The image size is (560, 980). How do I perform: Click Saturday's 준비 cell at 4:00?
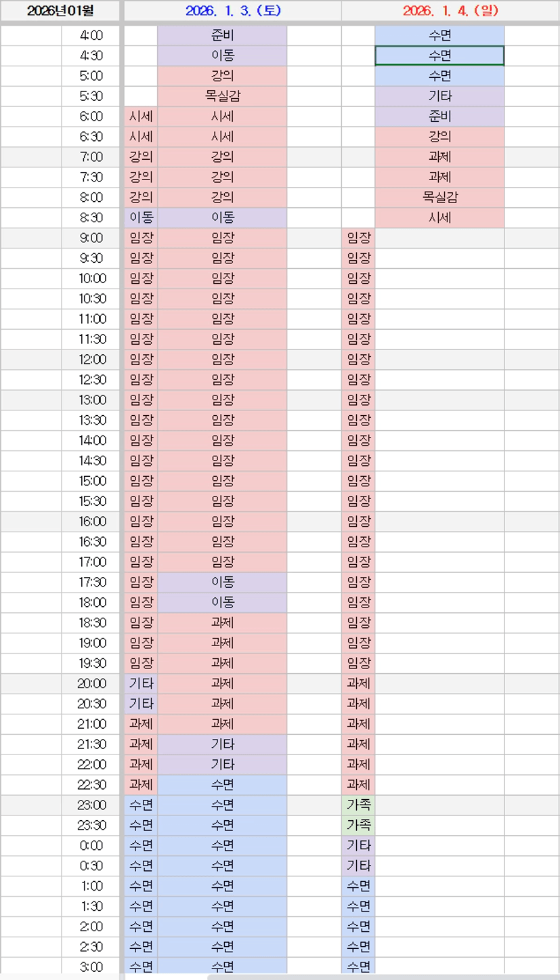point(222,35)
